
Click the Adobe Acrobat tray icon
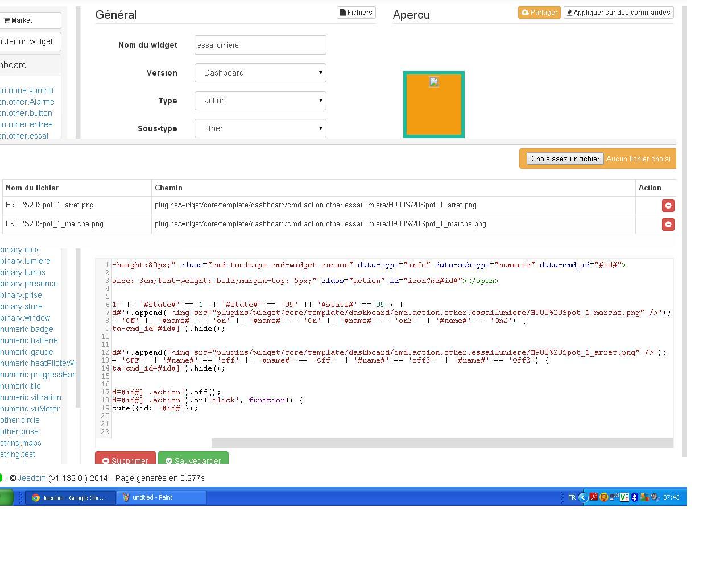(x=594, y=497)
